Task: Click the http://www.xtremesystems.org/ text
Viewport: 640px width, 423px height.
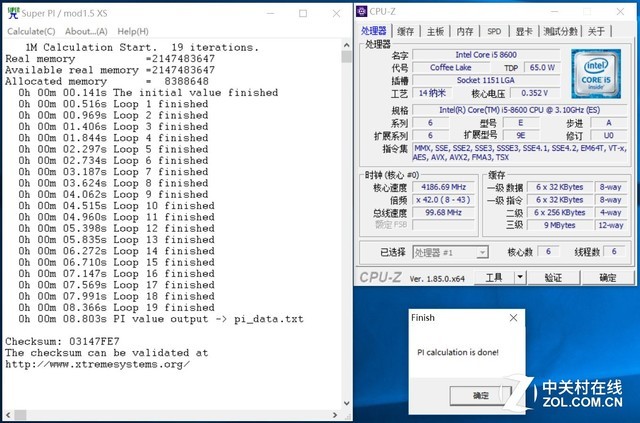Action: [x=97, y=364]
